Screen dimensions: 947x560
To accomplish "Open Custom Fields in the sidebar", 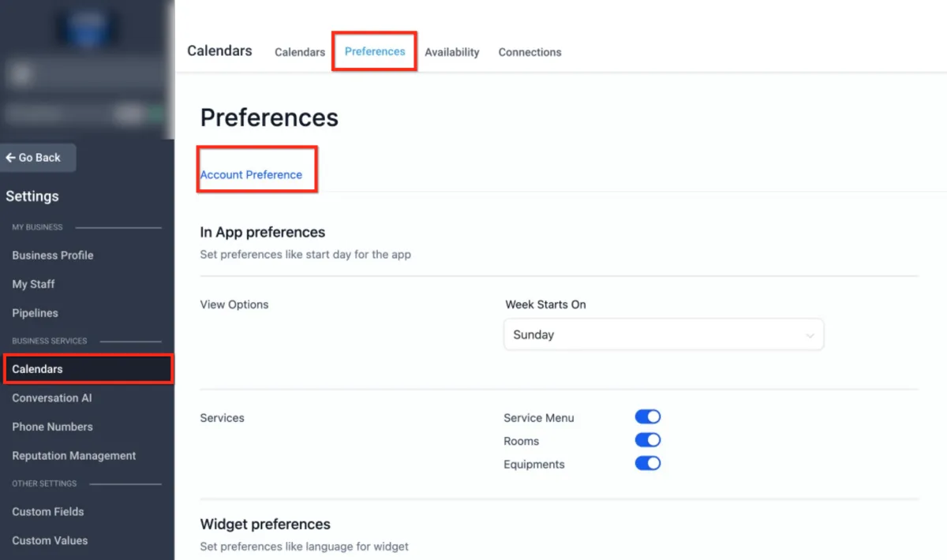I will pos(48,512).
